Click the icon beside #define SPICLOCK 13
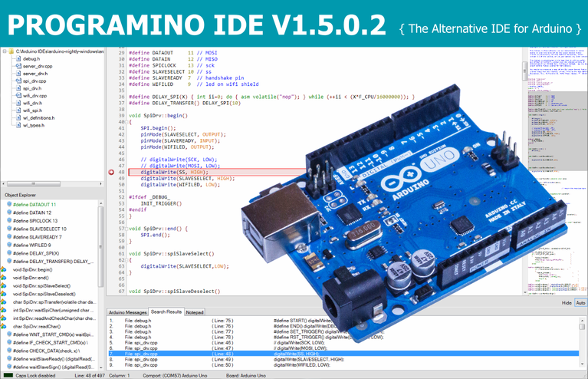Viewport: 588px width, 379px height. pos(9,221)
